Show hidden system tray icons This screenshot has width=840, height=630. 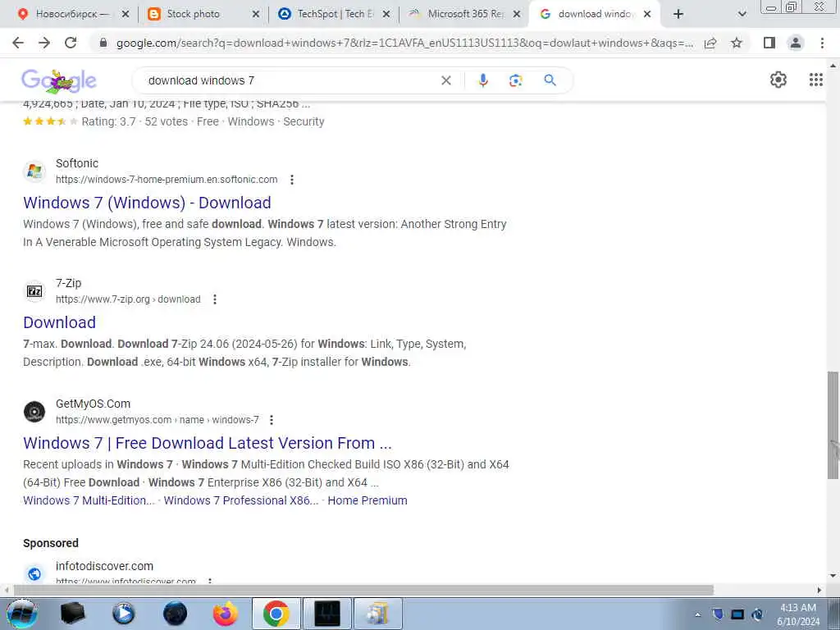697,614
